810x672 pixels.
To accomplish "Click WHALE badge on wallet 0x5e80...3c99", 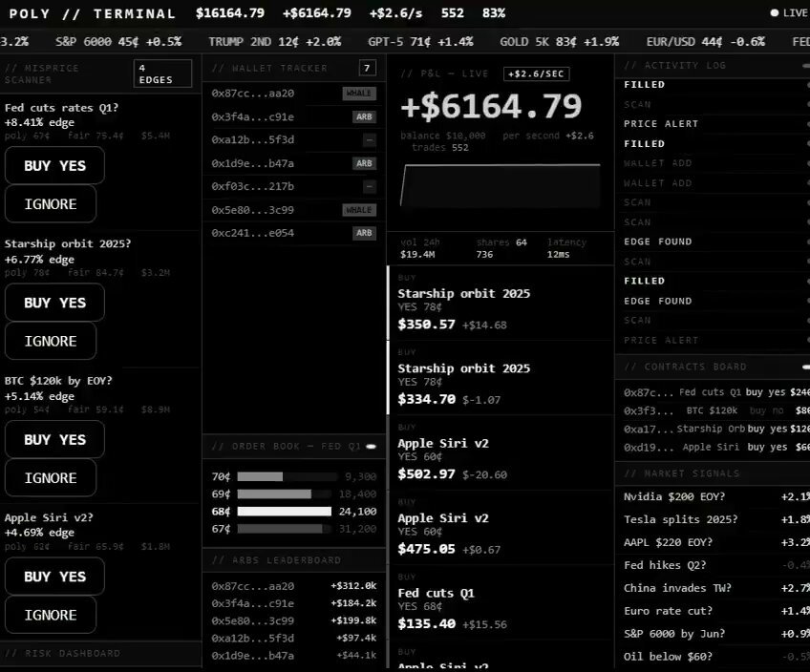I will pos(359,210).
